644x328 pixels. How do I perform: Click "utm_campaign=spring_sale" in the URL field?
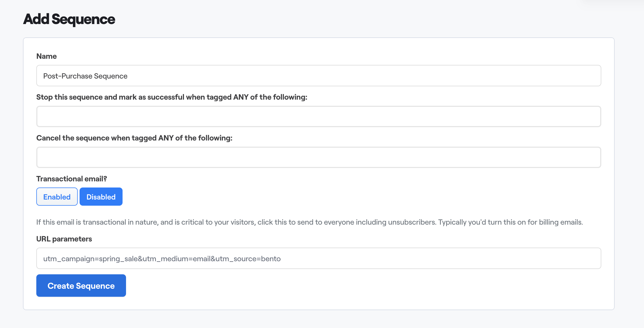[90, 259]
